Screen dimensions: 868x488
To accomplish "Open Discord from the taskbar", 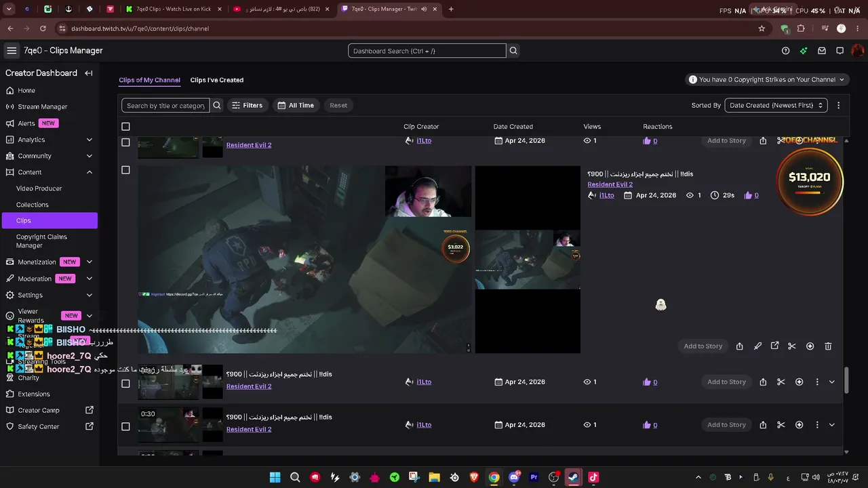I will (514, 477).
